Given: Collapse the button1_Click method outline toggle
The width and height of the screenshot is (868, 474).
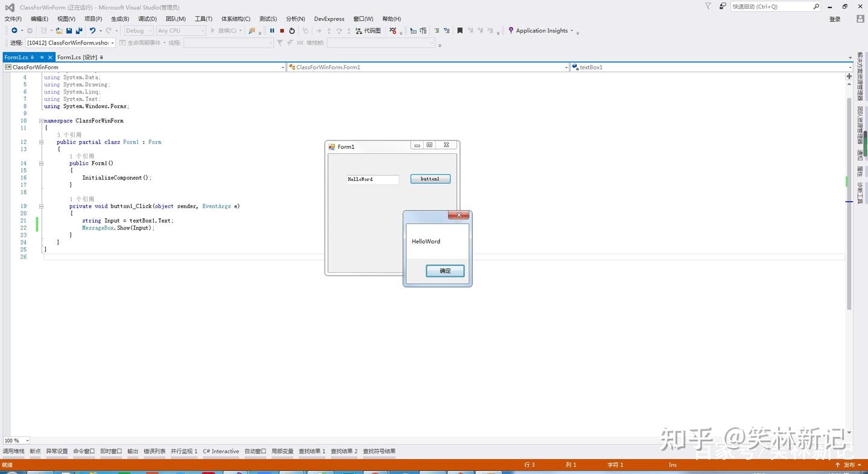Looking at the screenshot, I should click(x=42, y=206).
